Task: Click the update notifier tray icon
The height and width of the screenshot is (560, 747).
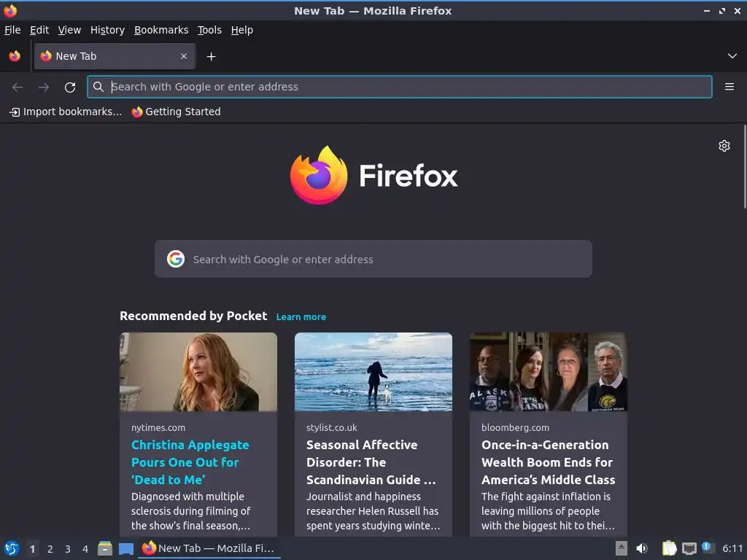Action: (708, 548)
